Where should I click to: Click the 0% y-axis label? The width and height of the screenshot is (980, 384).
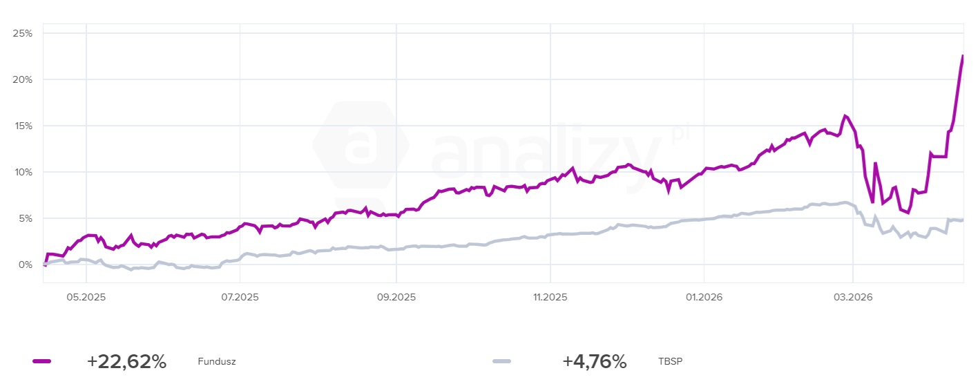(x=26, y=265)
